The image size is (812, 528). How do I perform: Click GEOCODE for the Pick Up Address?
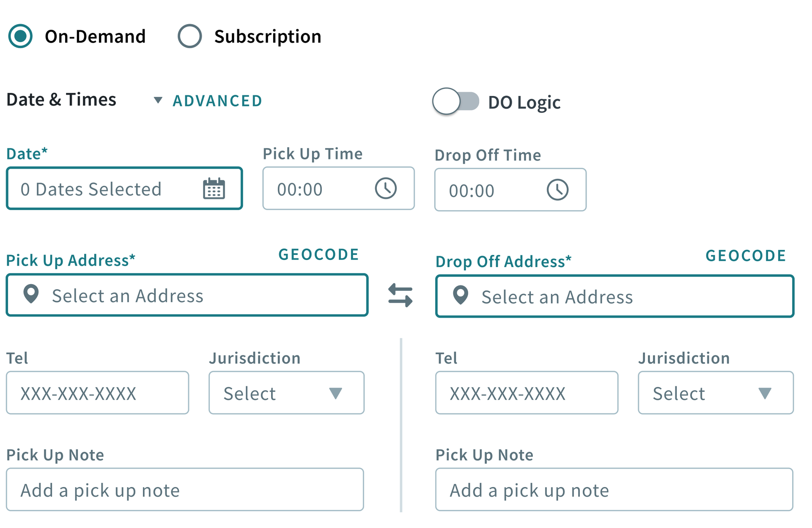coord(318,254)
